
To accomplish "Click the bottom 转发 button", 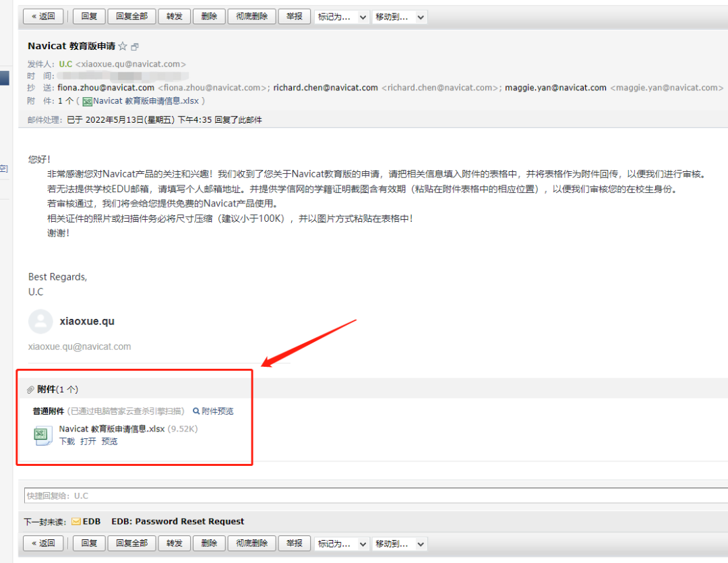I will [x=175, y=543].
